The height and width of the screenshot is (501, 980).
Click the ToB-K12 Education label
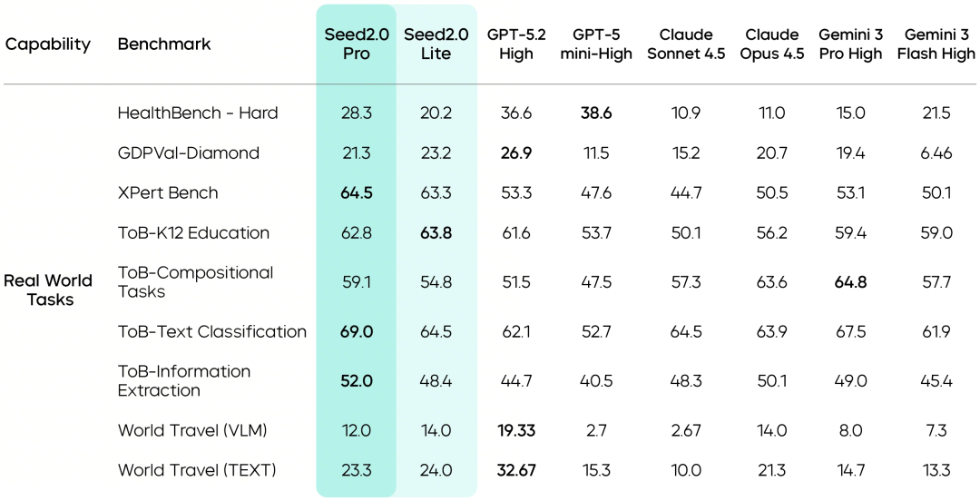coord(193,232)
